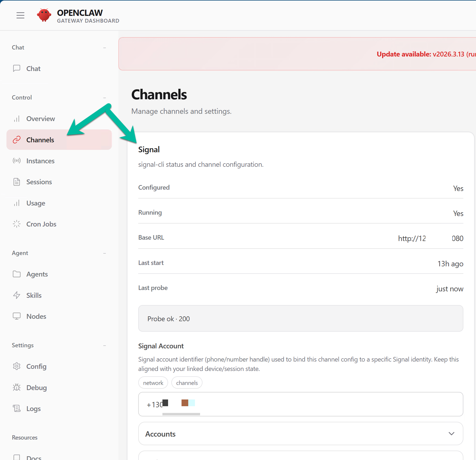This screenshot has height=460, width=476.
Task: Go to the Logs page
Action: click(x=34, y=409)
